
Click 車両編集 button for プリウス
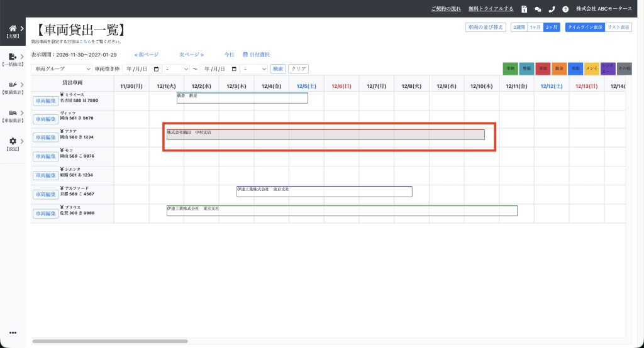click(45, 213)
